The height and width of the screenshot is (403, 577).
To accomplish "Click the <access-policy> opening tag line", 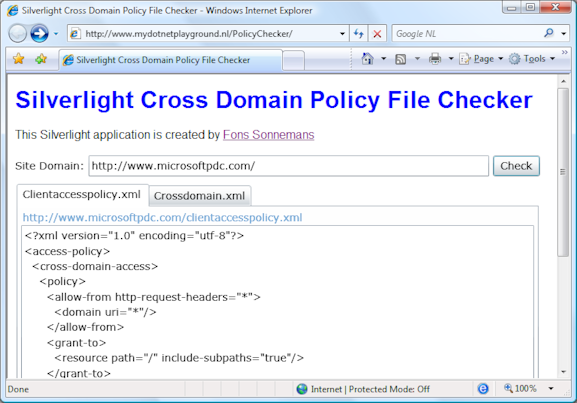I will tap(67, 251).
